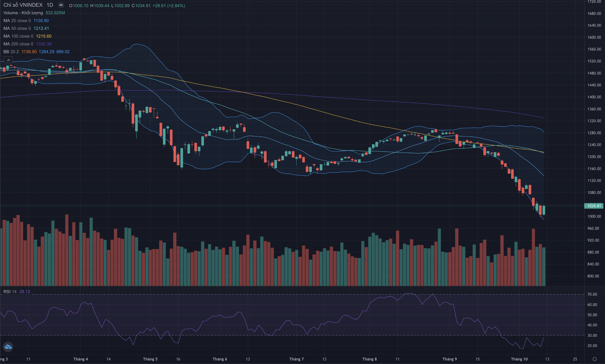
Task: Click Tháng 7 on the time axis
Action: click(296, 359)
